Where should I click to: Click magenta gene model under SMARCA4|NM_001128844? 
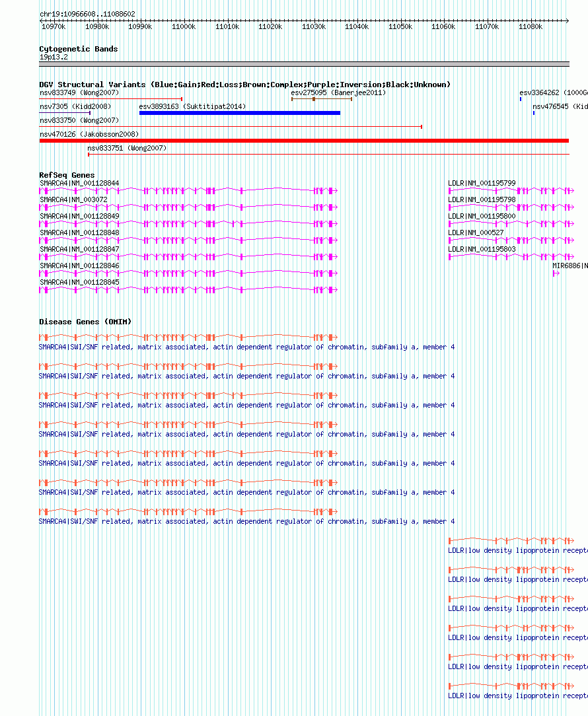coord(188,191)
